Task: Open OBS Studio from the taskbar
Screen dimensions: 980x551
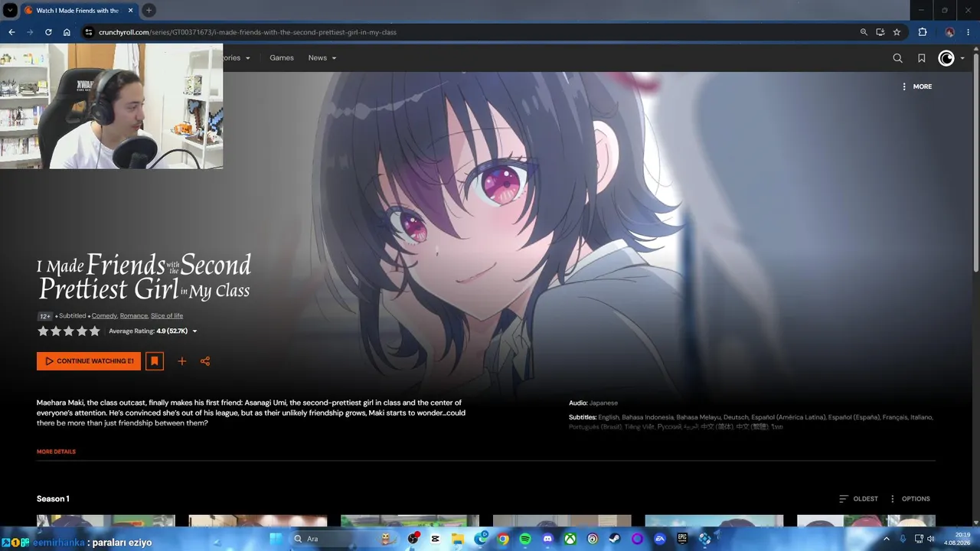Action: (414, 539)
